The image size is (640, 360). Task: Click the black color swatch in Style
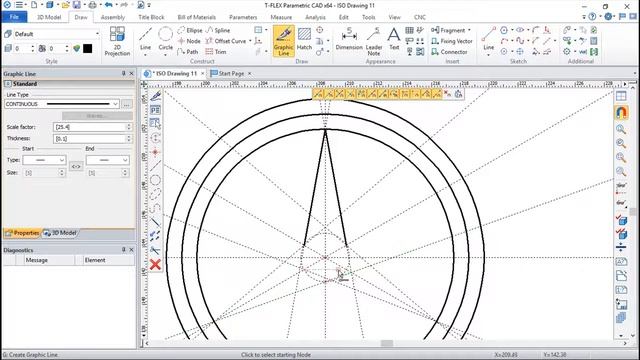(x=87, y=49)
